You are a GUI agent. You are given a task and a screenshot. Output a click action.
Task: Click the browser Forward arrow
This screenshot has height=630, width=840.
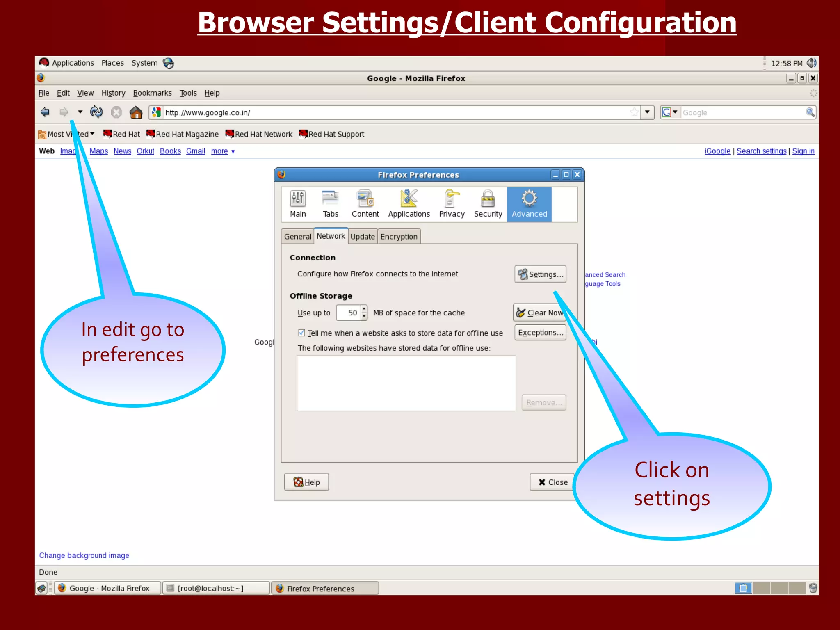(64, 112)
